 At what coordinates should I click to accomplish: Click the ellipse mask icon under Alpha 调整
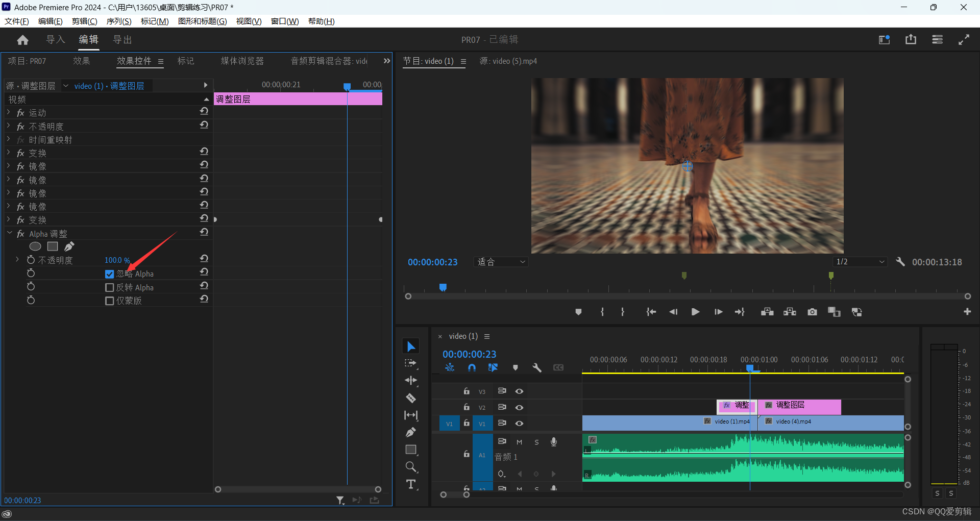[35, 246]
